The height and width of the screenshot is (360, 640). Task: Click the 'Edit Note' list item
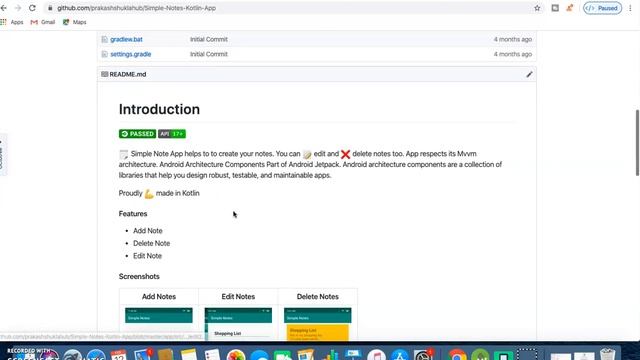coord(147,256)
